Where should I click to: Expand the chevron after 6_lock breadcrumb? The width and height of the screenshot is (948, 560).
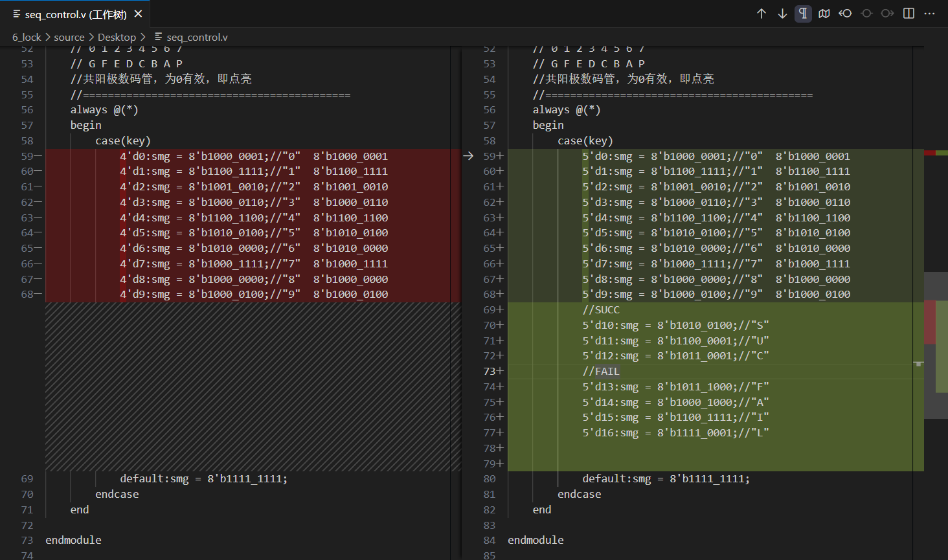[48, 38]
